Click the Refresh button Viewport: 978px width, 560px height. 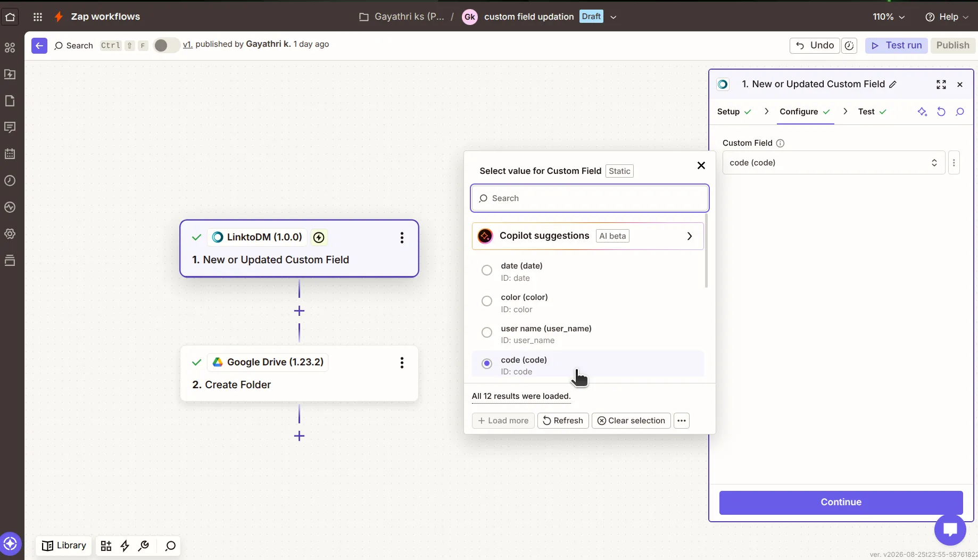[x=563, y=421]
